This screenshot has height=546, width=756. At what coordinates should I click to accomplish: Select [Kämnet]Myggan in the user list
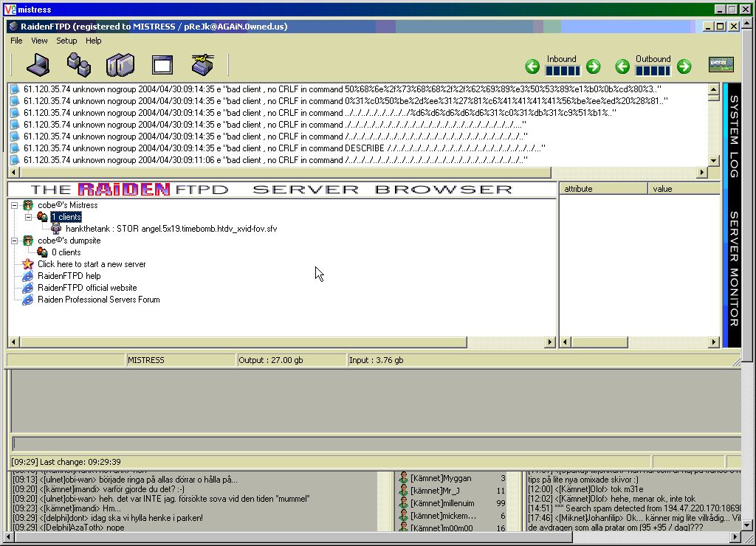(x=441, y=478)
